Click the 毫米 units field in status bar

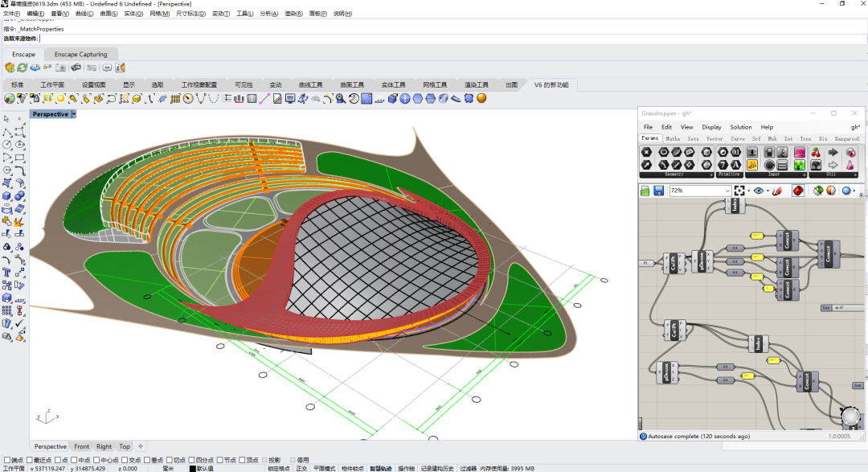pyautogui.click(x=168, y=469)
